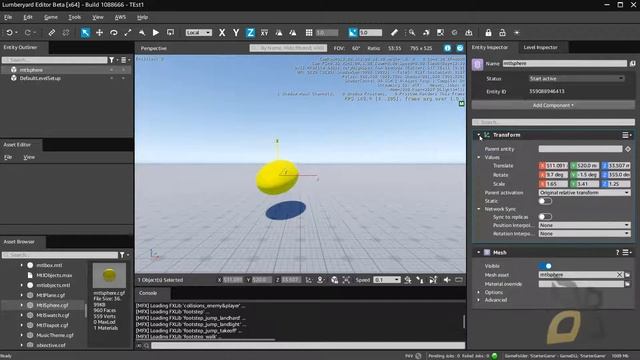This screenshot has height=360, width=640.
Task: Select the terrain tool icon
Action: [x=142, y=33]
